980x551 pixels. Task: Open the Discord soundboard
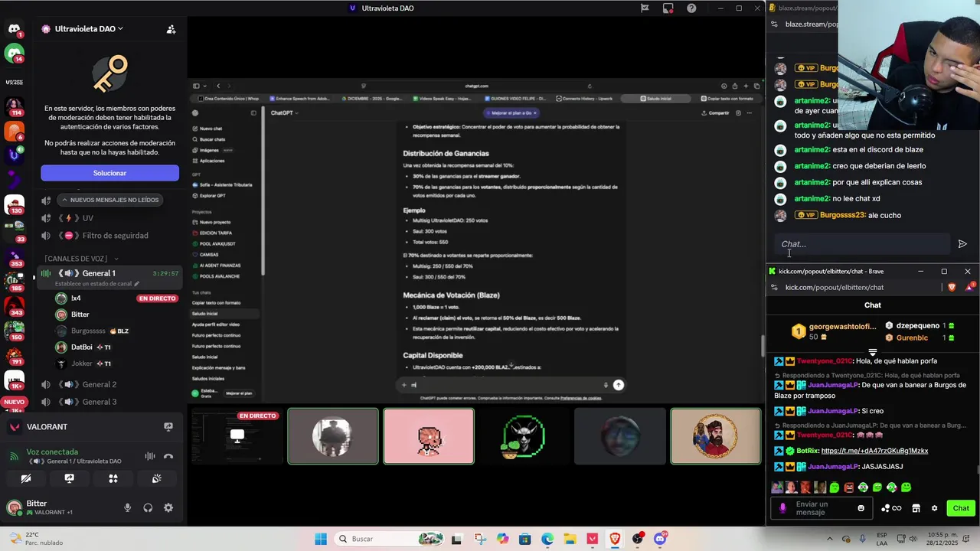[x=157, y=478]
